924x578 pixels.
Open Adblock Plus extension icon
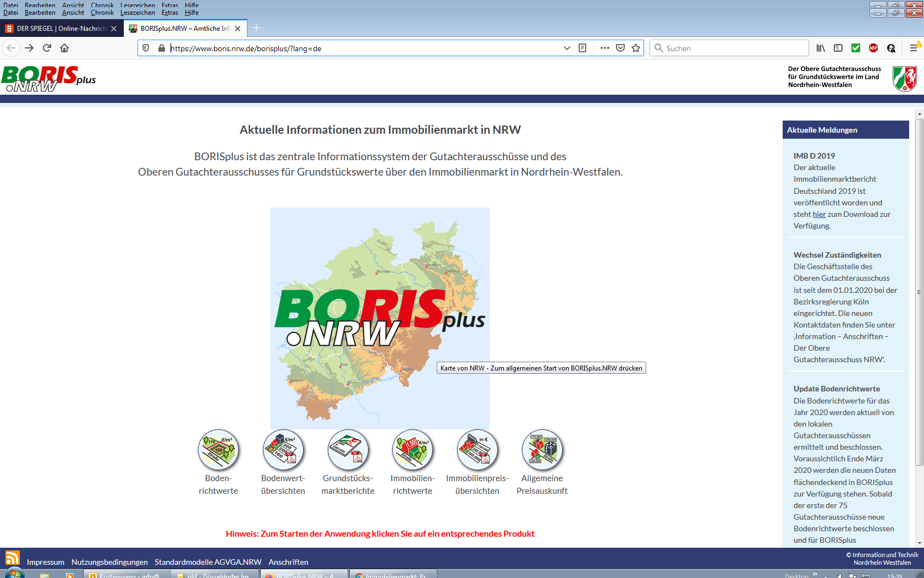point(873,48)
